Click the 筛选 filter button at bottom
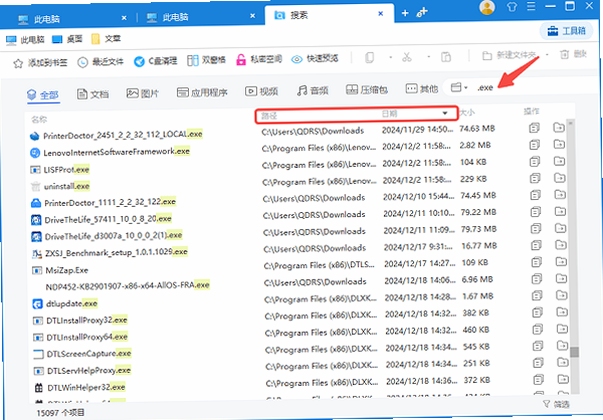Screen dimensions: 603x420 556,404
